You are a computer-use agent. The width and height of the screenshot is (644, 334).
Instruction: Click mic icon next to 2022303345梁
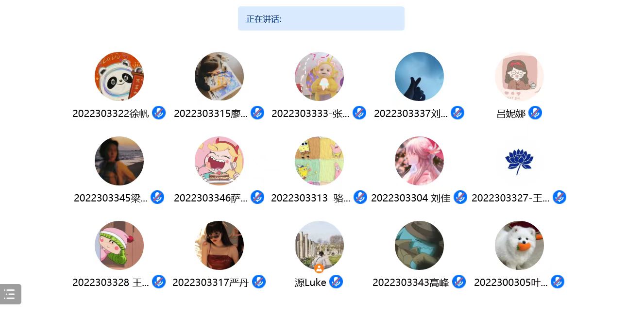(x=157, y=197)
